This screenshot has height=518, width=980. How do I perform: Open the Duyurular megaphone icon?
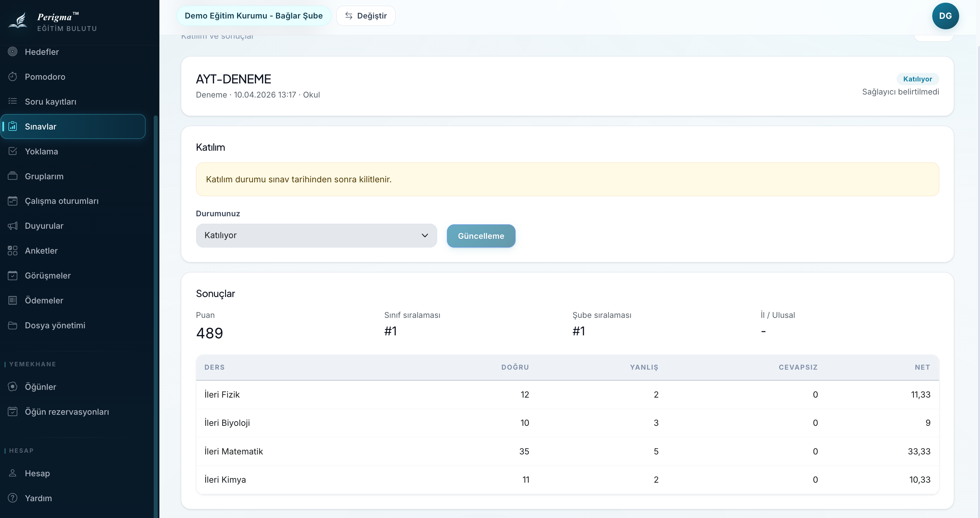point(12,226)
